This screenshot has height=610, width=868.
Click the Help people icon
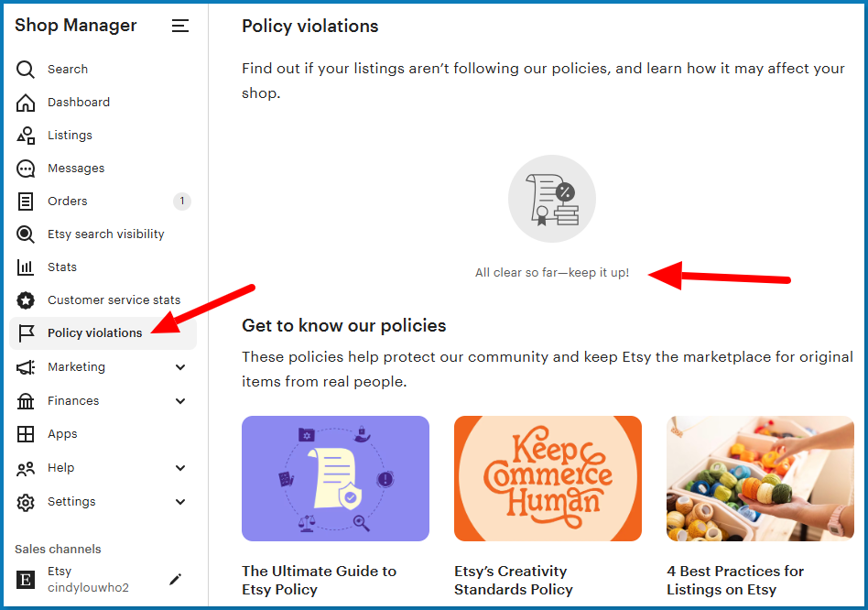pos(26,468)
